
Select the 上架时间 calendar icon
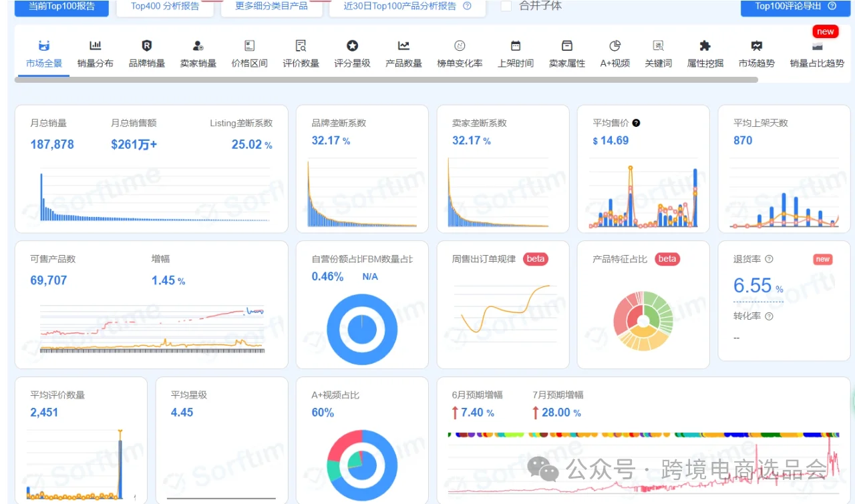(x=516, y=46)
